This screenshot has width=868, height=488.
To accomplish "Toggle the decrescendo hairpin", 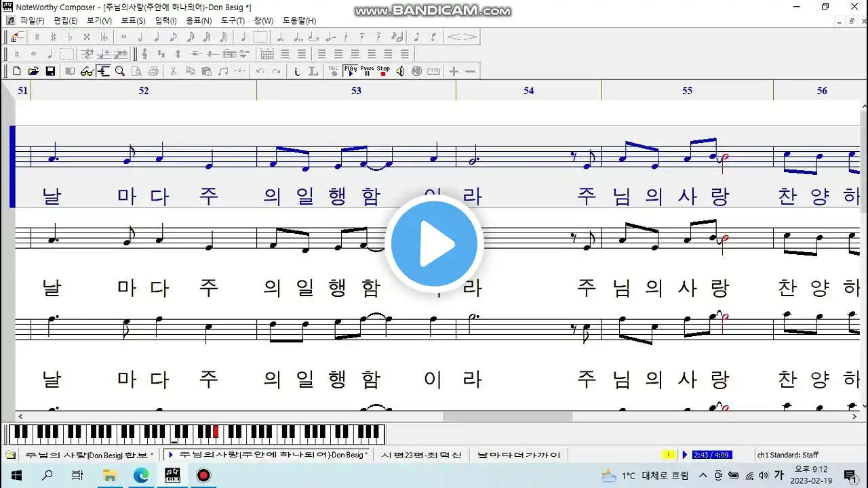I will [471, 37].
